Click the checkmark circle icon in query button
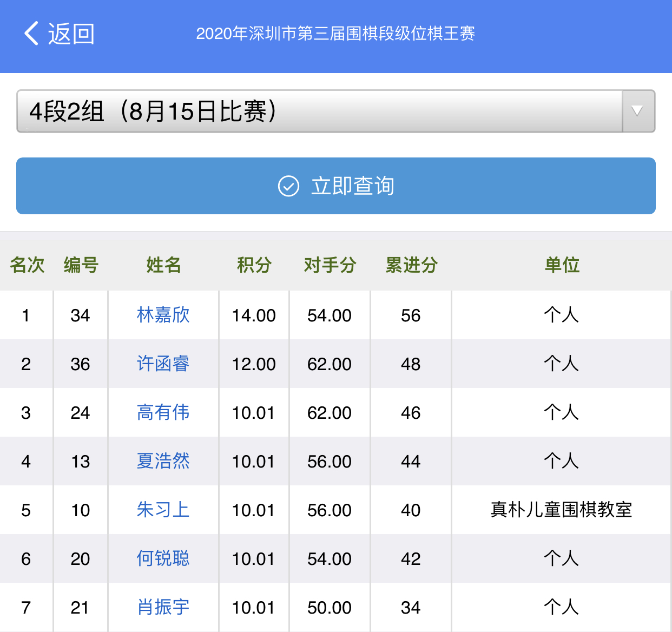 point(288,186)
